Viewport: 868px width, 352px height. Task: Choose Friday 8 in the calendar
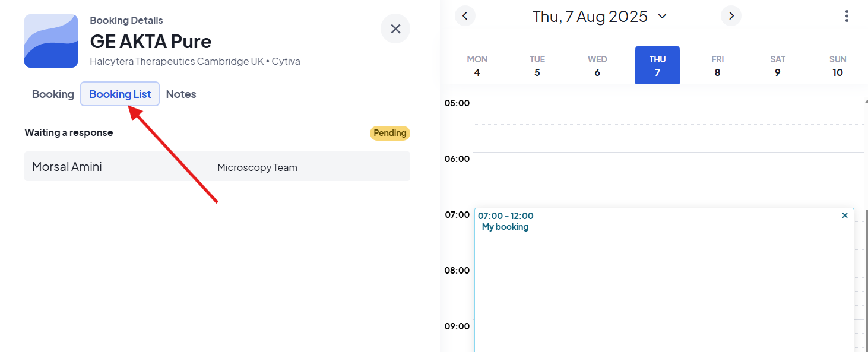[x=717, y=66]
